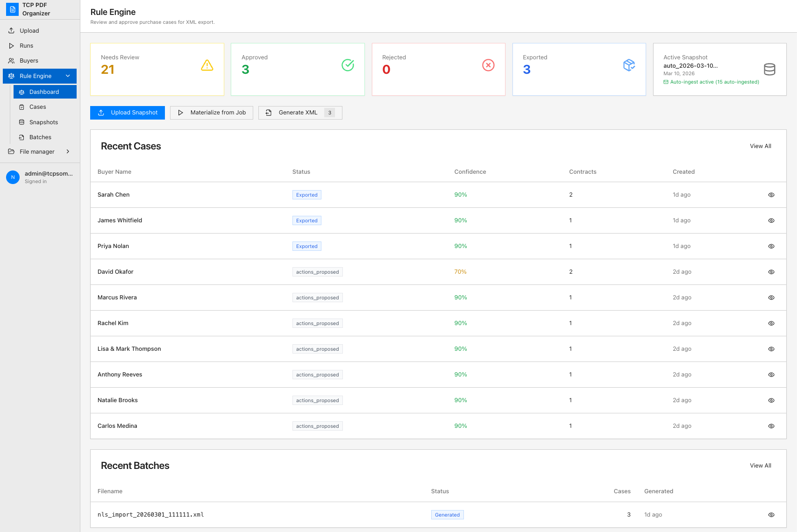Click the Exported count 3 number
The image size is (797, 532).
click(x=527, y=70)
